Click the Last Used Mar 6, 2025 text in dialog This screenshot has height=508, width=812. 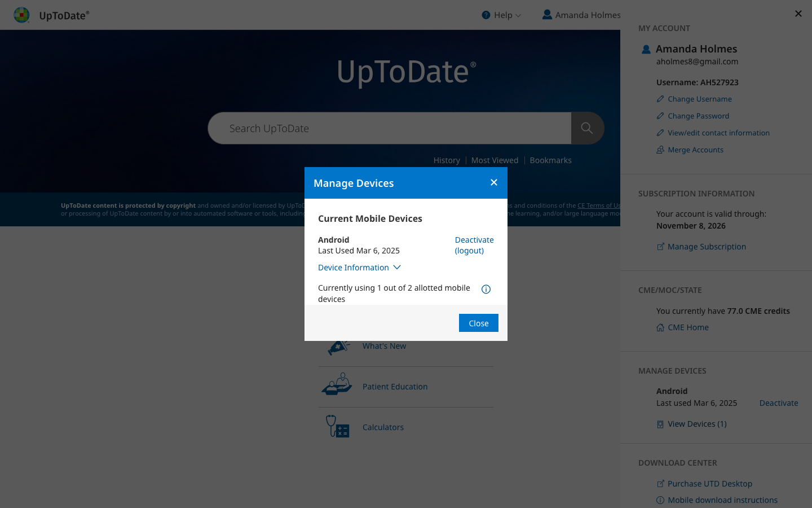[x=359, y=251]
